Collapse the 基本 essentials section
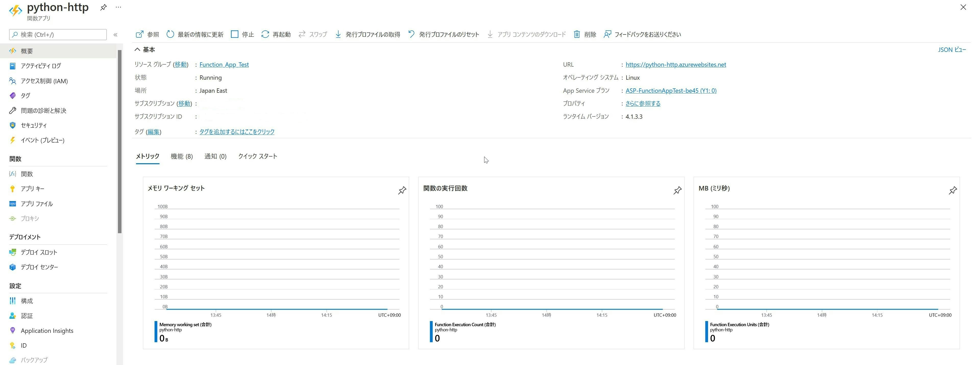Viewport: 980px width, 365px height. click(x=137, y=50)
